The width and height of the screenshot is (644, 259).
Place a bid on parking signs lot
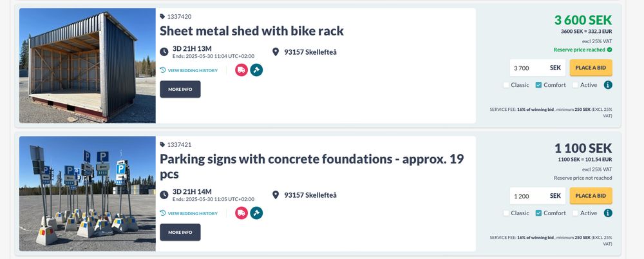coord(591,196)
